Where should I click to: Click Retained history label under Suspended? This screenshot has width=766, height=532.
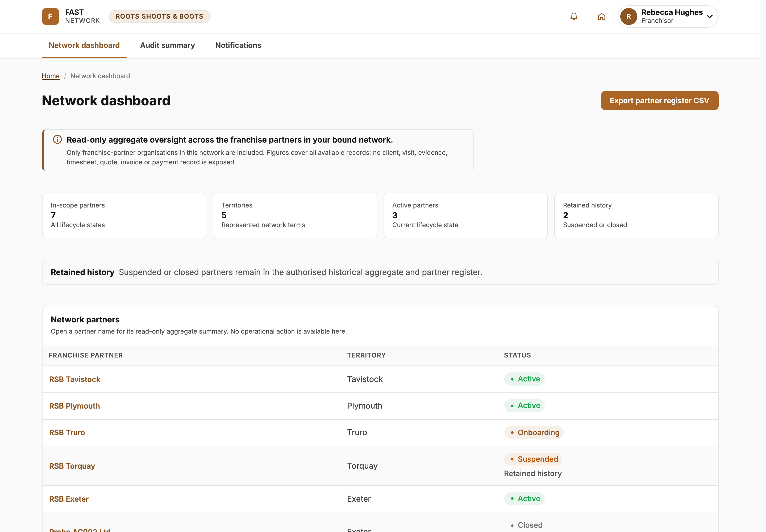(533, 473)
